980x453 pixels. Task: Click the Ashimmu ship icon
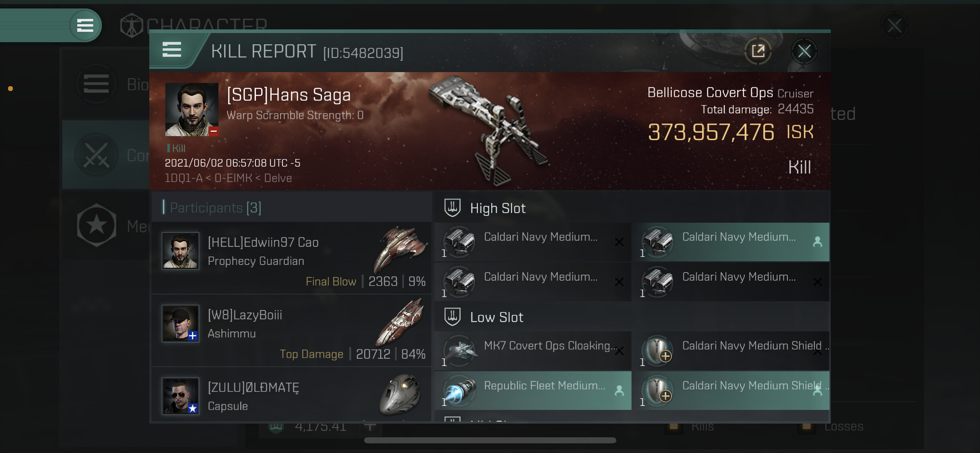tap(401, 322)
